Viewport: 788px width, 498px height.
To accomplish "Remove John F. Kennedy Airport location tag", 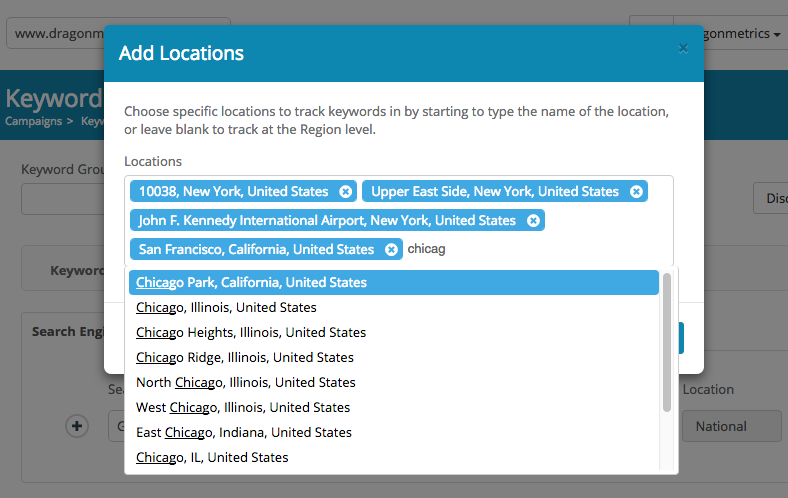I will coord(533,220).
